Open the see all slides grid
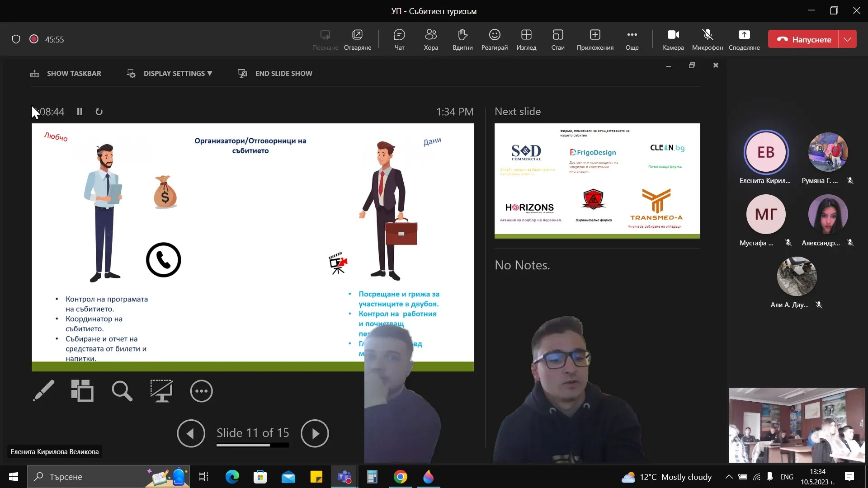The width and height of the screenshot is (868, 488). click(82, 391)
